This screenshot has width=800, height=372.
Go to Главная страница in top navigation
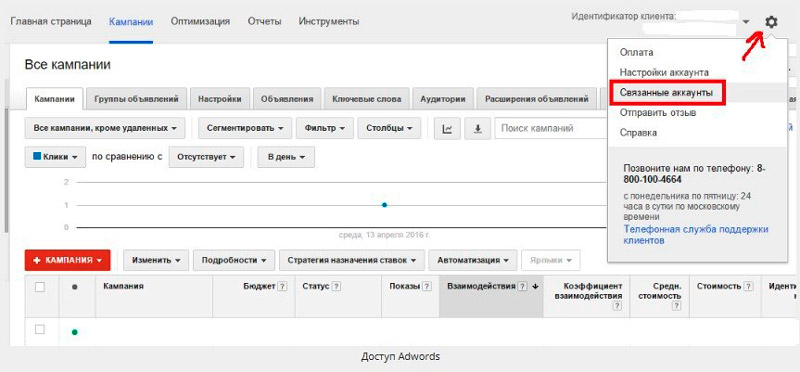(51, 21)
